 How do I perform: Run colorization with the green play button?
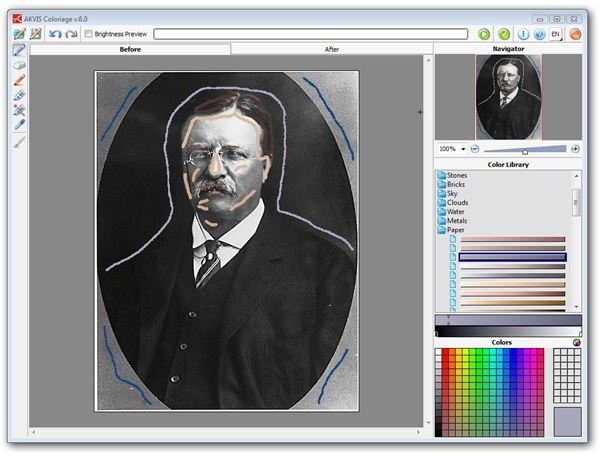point(484,34)
